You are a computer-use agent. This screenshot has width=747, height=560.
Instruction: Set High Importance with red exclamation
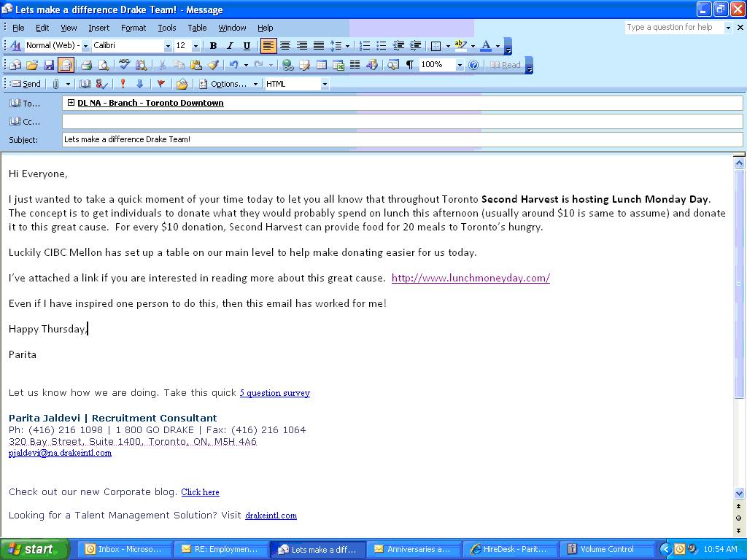point(123,84)
